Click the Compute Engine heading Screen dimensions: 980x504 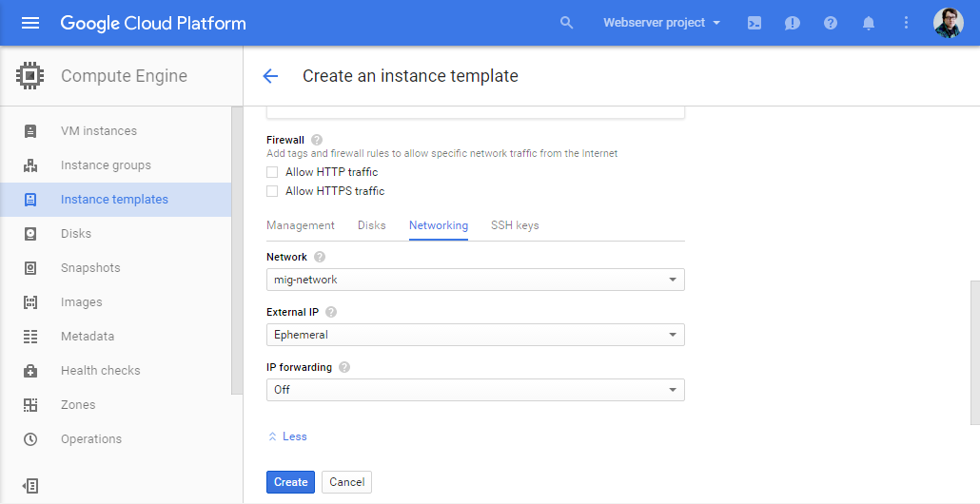[x=124, y=76]
